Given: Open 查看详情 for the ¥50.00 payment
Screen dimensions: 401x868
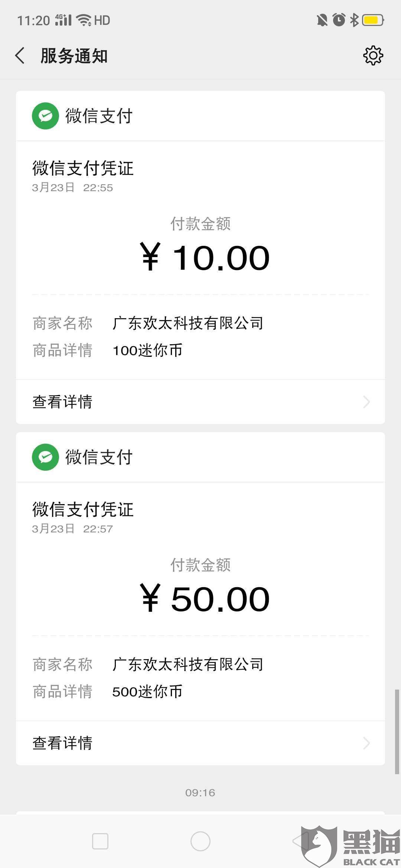Looking at the screenshot, I should pyautogui.click(x=62, y=743).
